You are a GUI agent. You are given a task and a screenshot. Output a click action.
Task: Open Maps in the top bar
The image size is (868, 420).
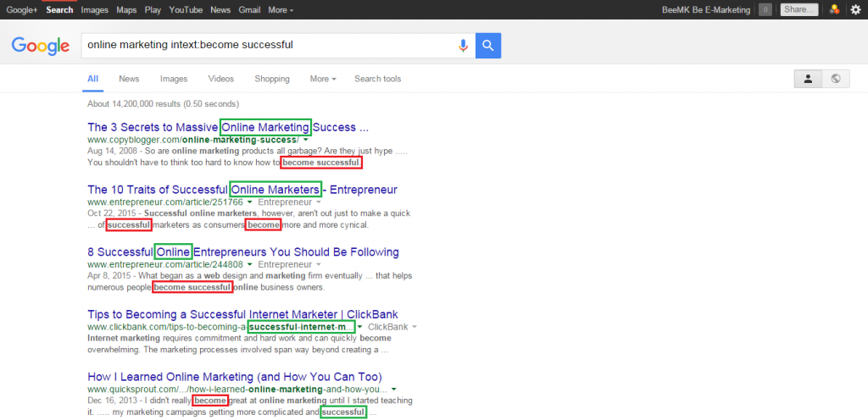[x=127, y=10]
